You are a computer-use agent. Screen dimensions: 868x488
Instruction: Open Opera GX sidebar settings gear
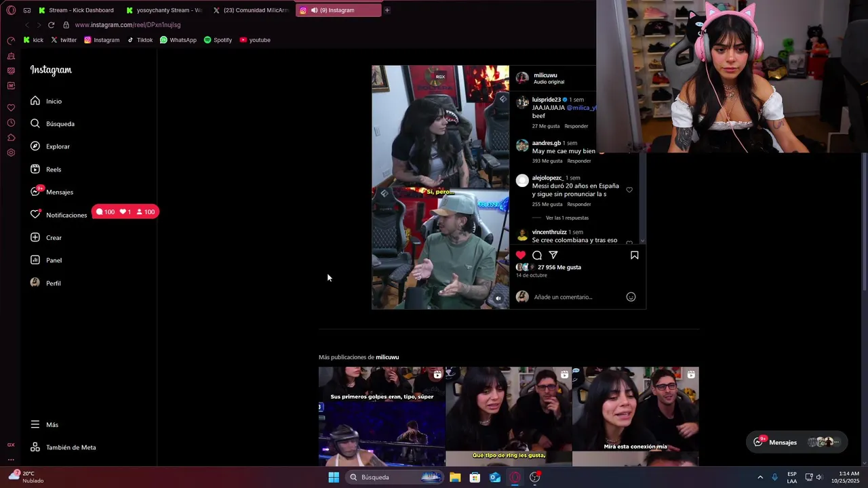11,152
